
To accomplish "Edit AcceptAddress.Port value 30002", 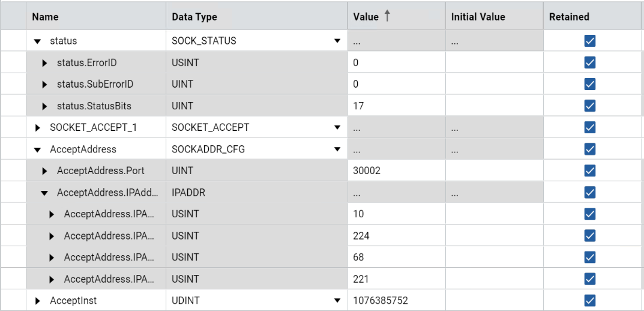I will click(x=396, y=171).
